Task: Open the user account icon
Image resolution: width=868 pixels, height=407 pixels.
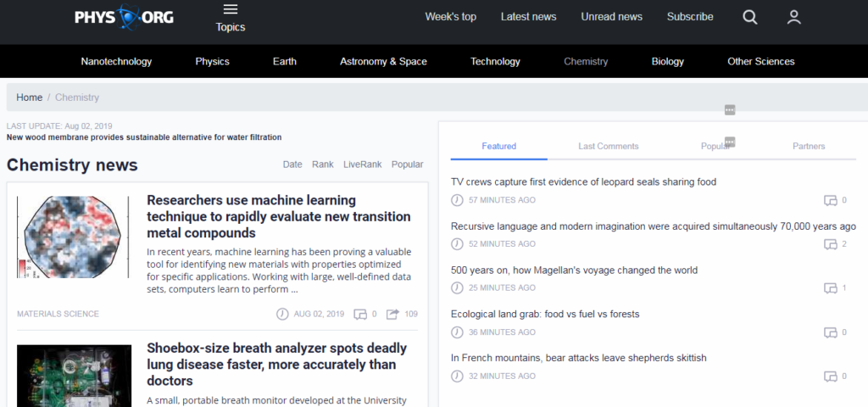Action: click(x=793, y=17)
